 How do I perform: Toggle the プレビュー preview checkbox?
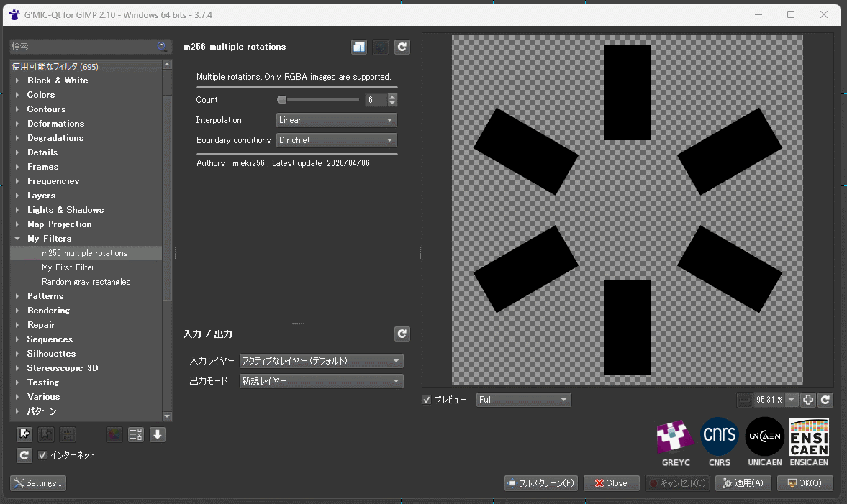[x=427, y=400]
